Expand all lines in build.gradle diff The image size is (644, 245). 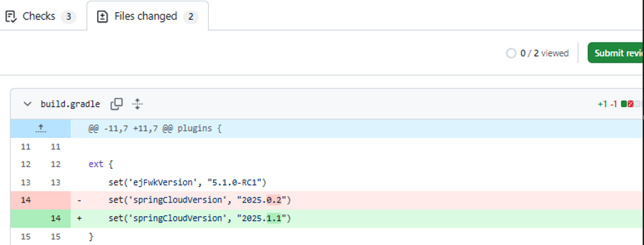coord(137,104)
